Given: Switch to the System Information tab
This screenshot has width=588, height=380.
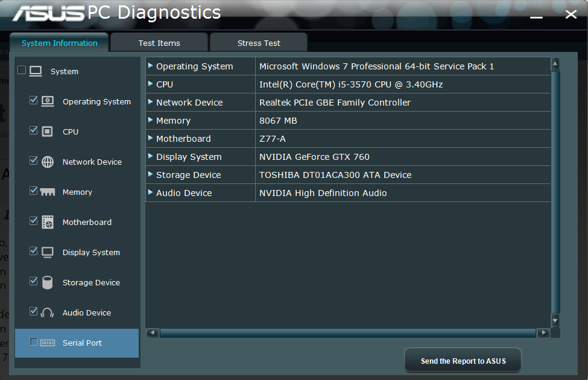Looking at the screenshot, I should pyautogui.click(x=59, y=43).
